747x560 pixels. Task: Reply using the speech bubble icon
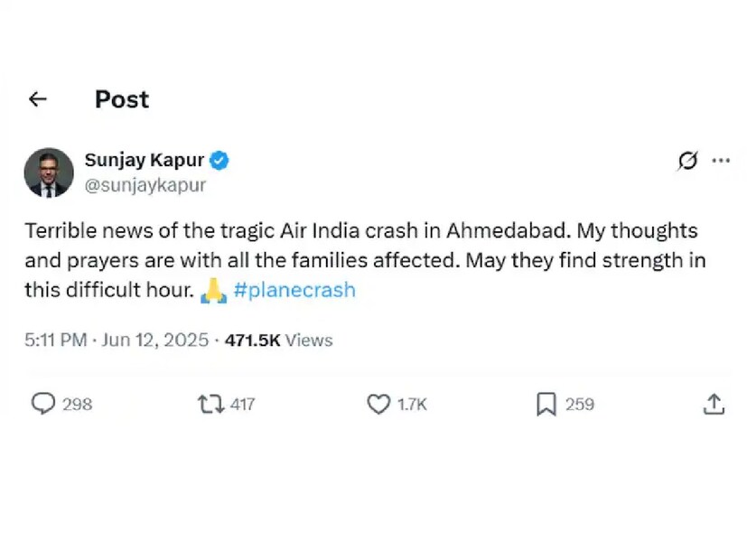click(43, 404)
